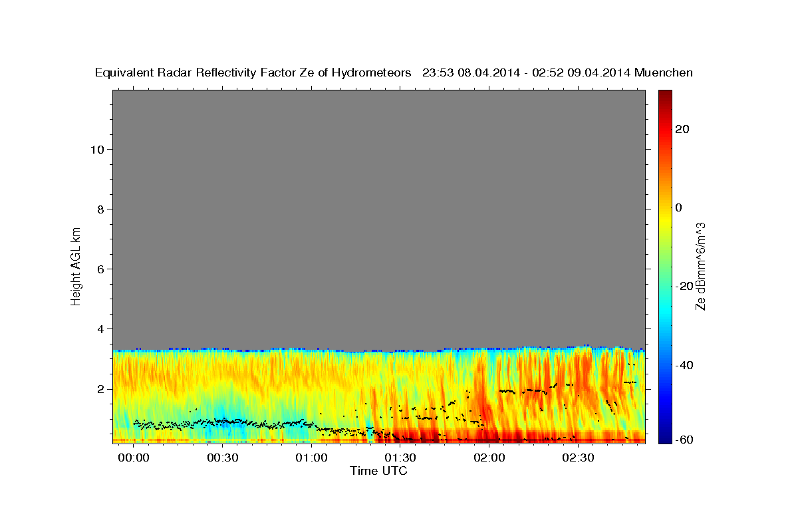The image size is (798, 532).
Task: Click the colorbar label '0'
Action: coord(678,207)
